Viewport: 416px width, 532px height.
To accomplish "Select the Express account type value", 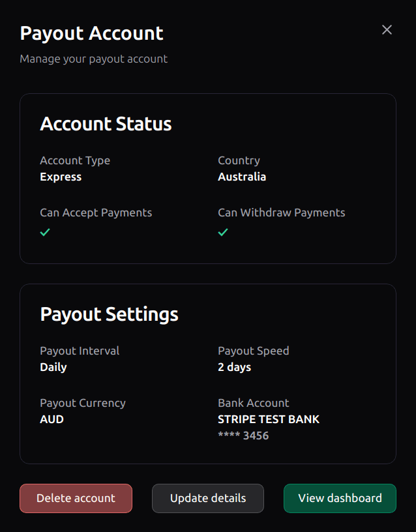I will [61, 177].
